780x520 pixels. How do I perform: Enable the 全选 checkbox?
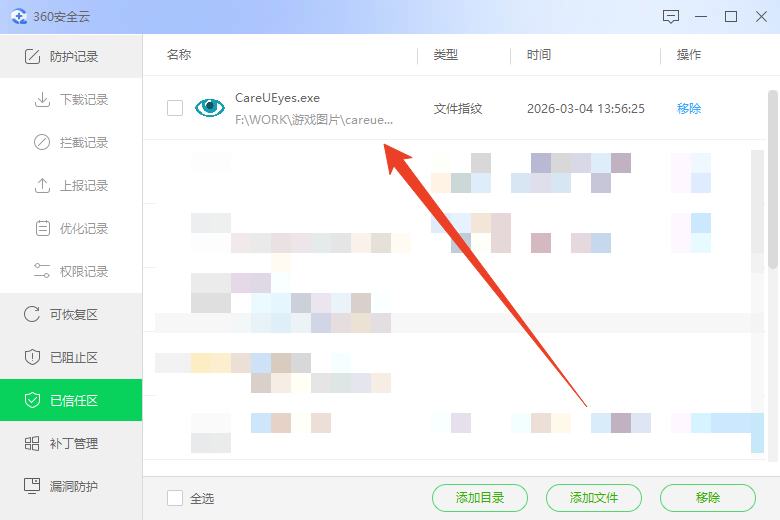click(175, 498)
